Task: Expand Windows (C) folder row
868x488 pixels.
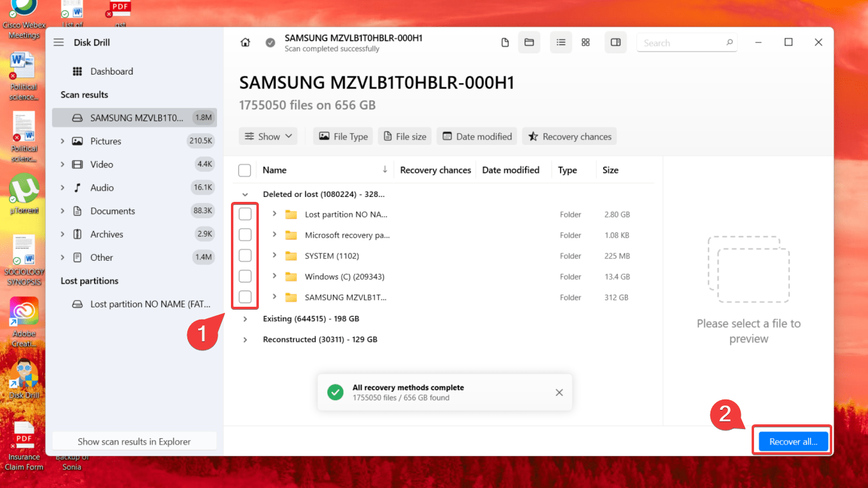Action: tap(274, 276)
